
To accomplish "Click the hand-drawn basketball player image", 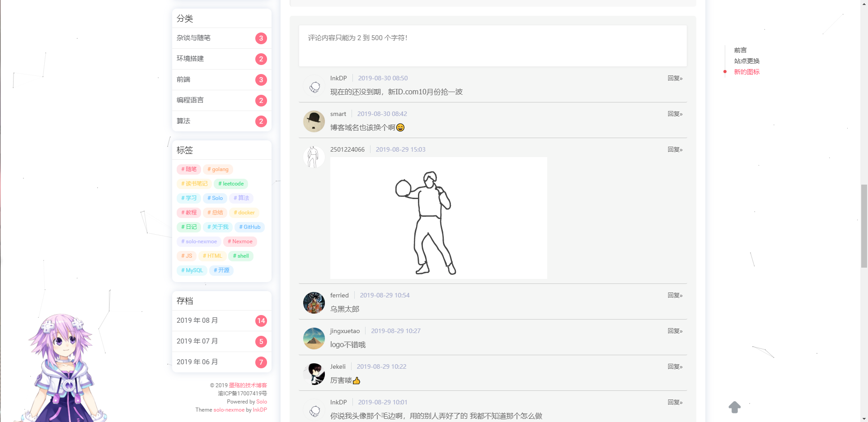I will (438, 218).
